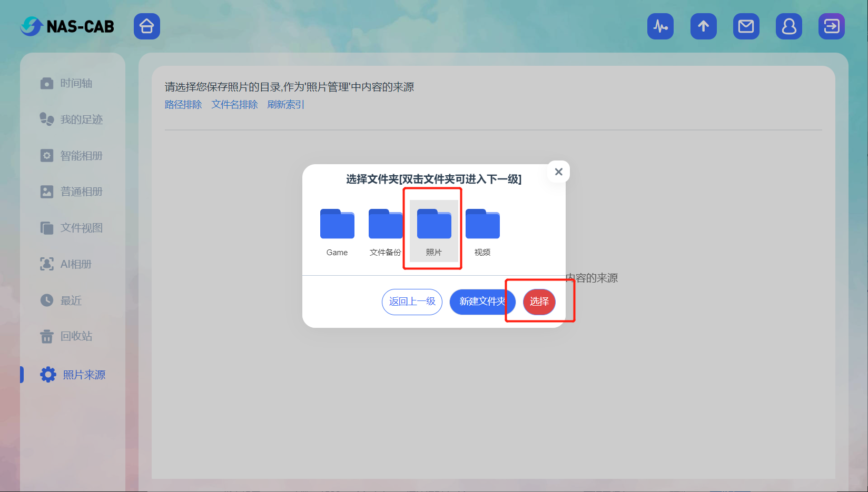Select the 文件备份 folder
The width and height of the screenshot is (868, 492).
pyautogui.click(x=386, y=230)
